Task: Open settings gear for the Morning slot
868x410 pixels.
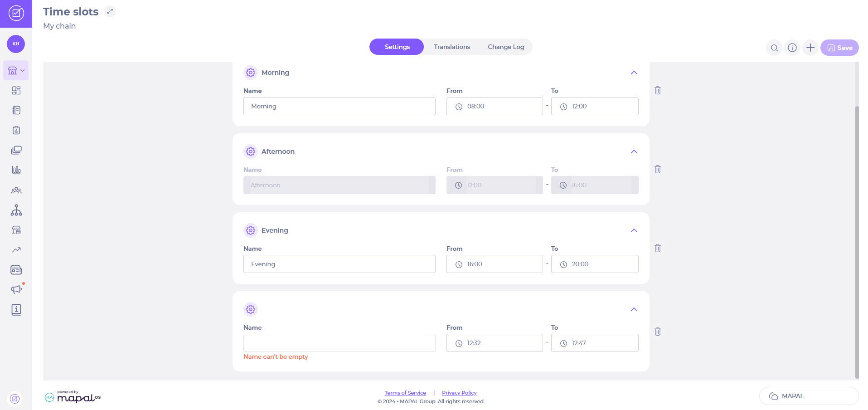Action: point(251,73)
